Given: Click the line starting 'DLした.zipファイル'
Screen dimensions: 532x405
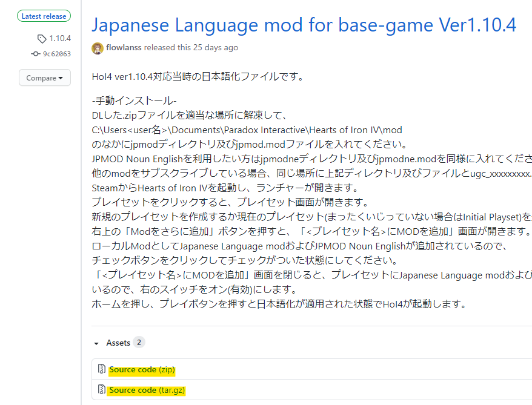Looking at the screenshot, I should [190, 115].
